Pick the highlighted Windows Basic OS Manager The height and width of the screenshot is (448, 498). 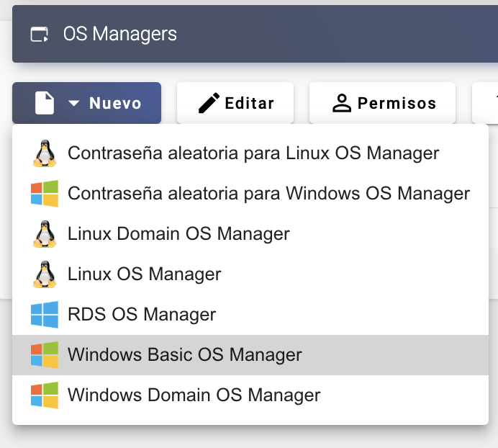click(x=184, y=355)
